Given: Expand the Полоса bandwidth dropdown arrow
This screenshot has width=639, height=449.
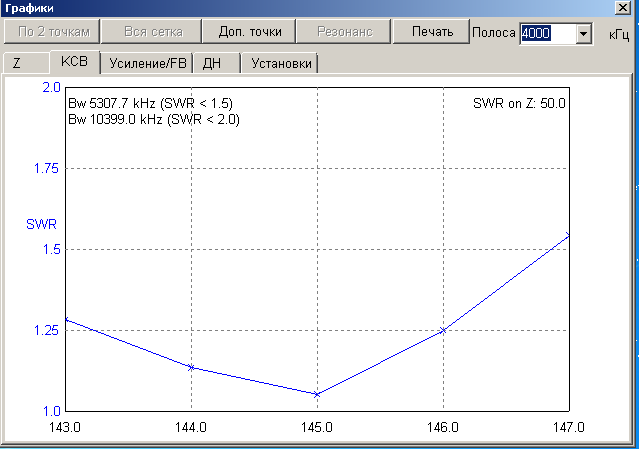Looking at the screenshot, I should click(584, 34).
